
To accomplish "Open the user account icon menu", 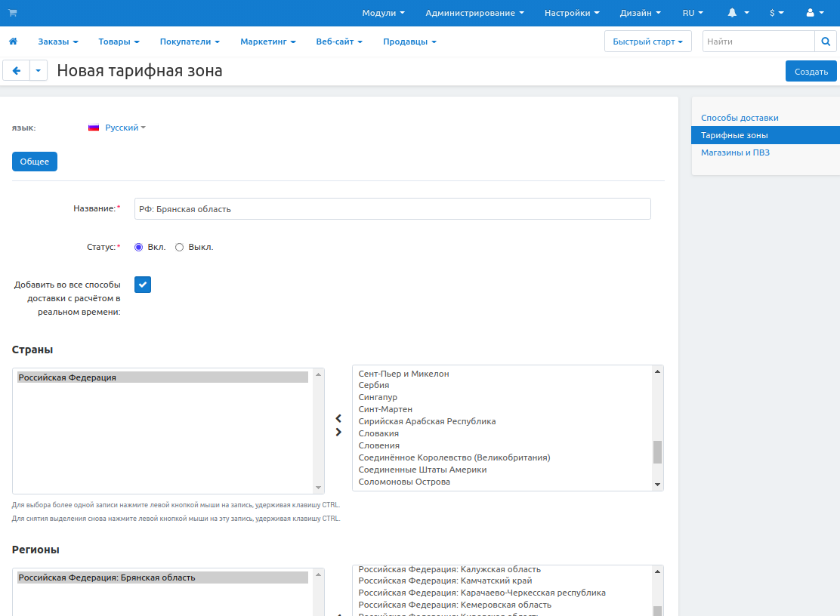I will (811, 13).
